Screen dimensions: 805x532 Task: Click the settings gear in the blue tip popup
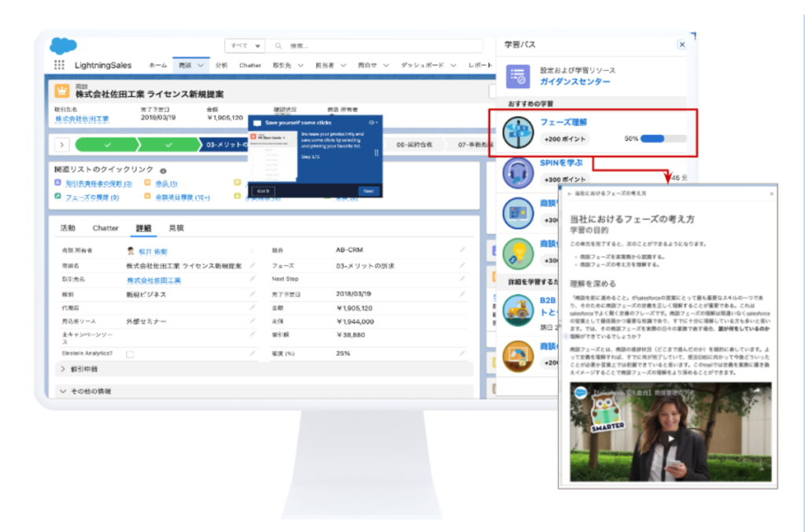pyautogui.click(x=372, y=123)
